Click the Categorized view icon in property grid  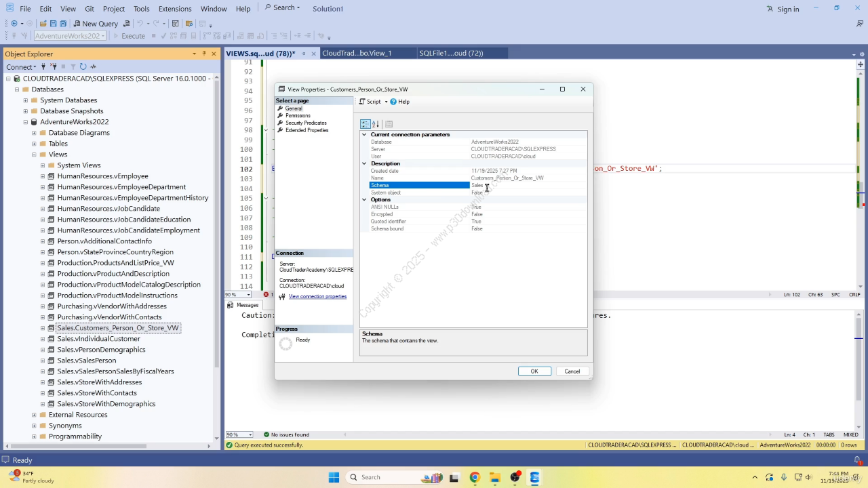[366, 124]
